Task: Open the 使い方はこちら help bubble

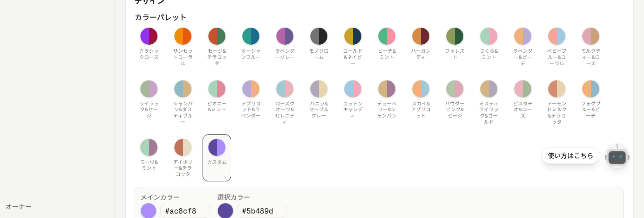Action: 570,155
